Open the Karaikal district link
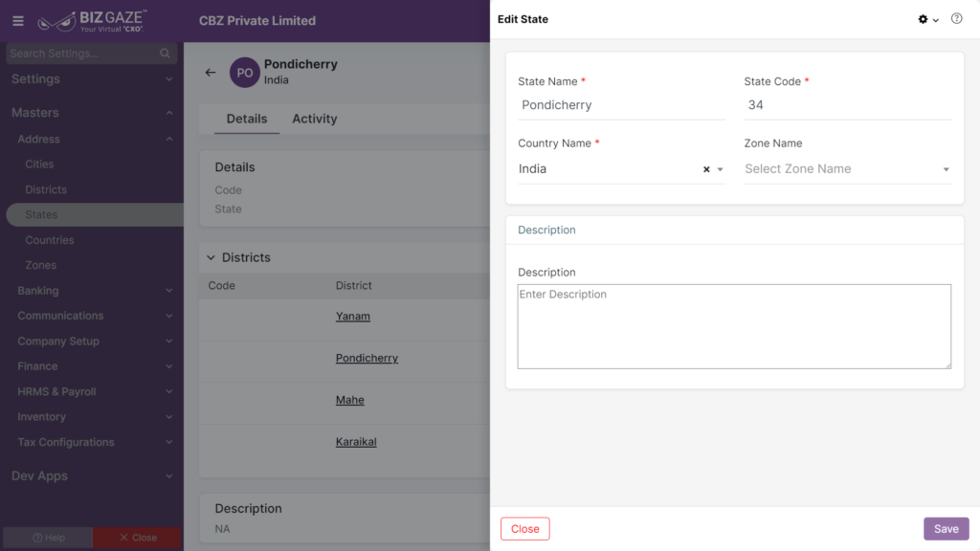 pyautogui.click(x=356, y=442)
